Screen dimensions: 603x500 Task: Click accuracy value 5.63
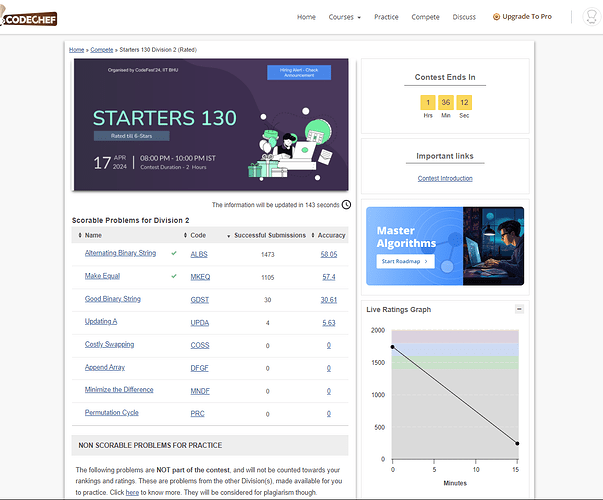pos(329,323)
